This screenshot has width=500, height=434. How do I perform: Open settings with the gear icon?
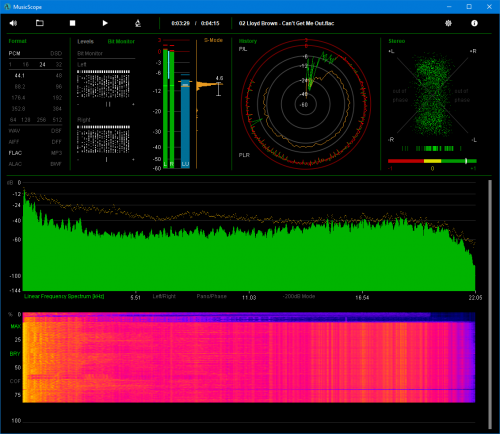(448, 23)
